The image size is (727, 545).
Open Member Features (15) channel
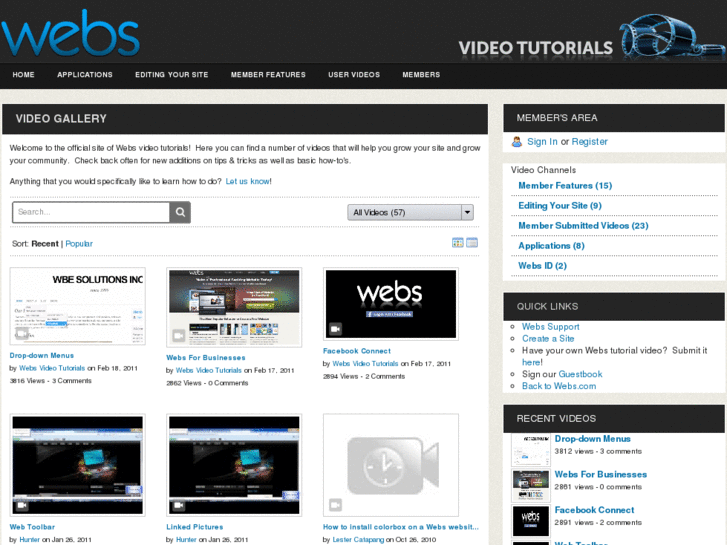click(565, 186)
